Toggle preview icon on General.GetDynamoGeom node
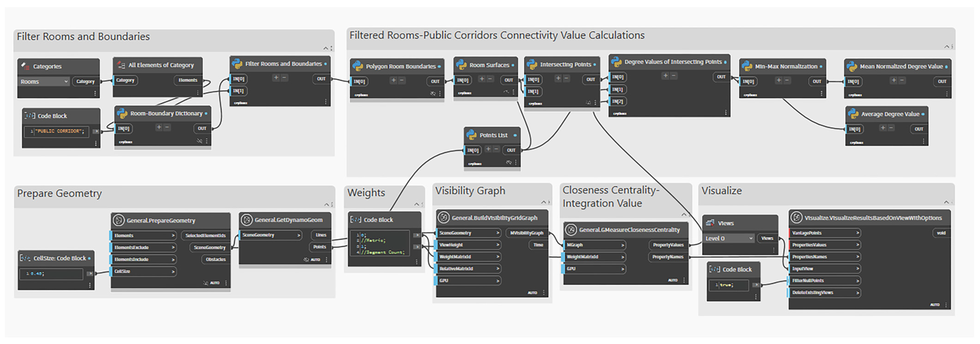Image resolution: width=980 pixels, height=344 pixels. coord(306,260)
